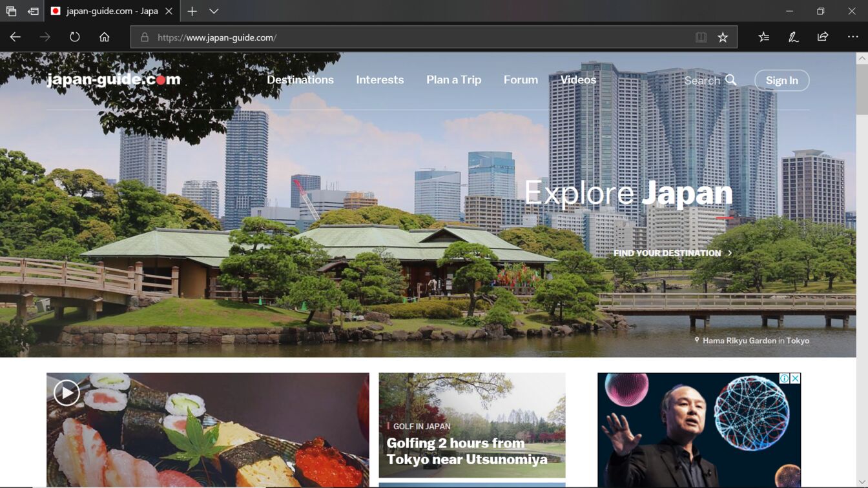Open the Destinations menu
Screen dimensions: 868x488
click(300, 80)
